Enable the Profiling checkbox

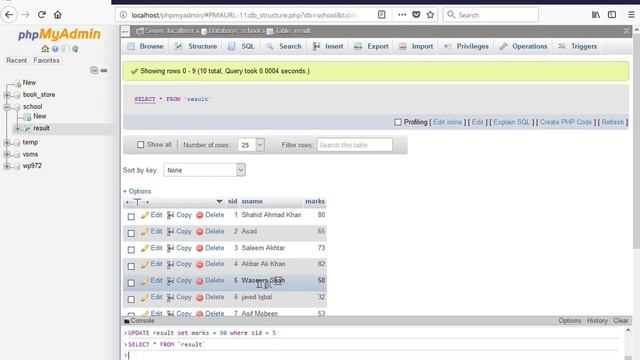[398, 122]
